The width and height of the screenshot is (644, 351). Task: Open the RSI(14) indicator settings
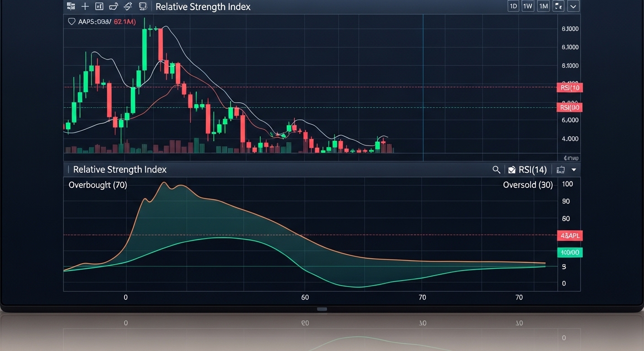533,170
